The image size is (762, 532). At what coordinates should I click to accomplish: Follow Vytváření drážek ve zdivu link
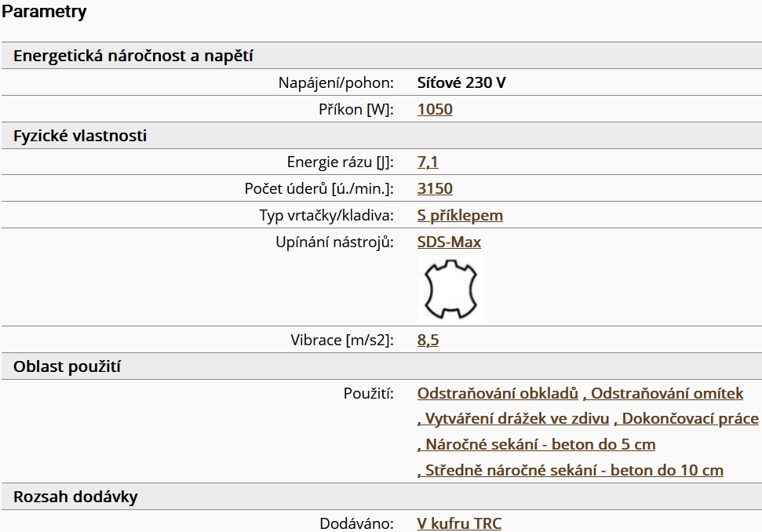(x=513, y=419)
